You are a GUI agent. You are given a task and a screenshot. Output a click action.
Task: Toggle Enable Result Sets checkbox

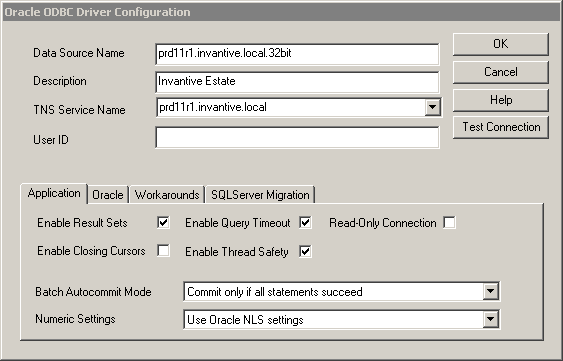(163, 222)
